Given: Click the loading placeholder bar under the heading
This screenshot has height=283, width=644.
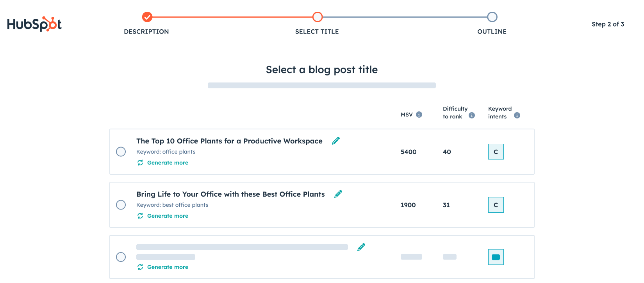Looking at the screenshot, I should click(321, 85).
